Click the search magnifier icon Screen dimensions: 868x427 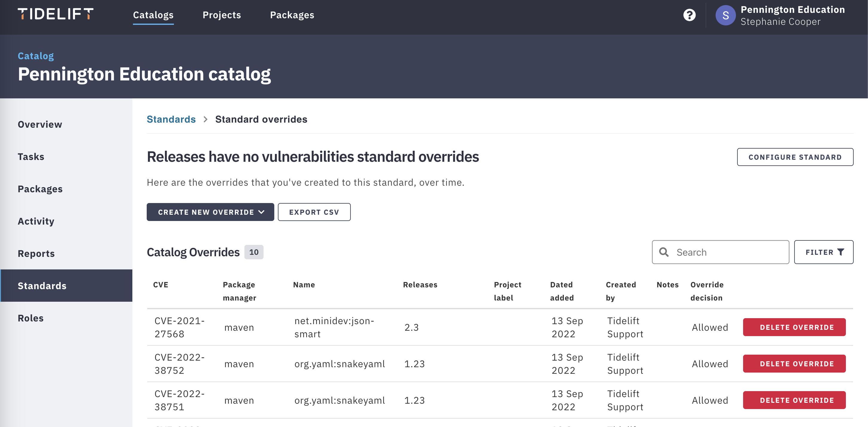664,252
